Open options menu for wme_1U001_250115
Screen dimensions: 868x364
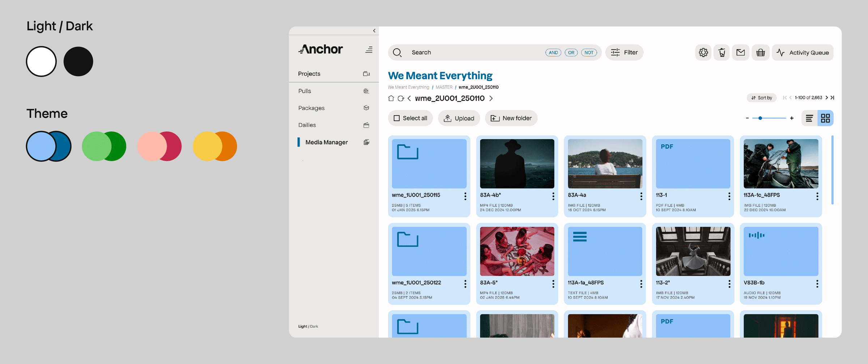465,196
